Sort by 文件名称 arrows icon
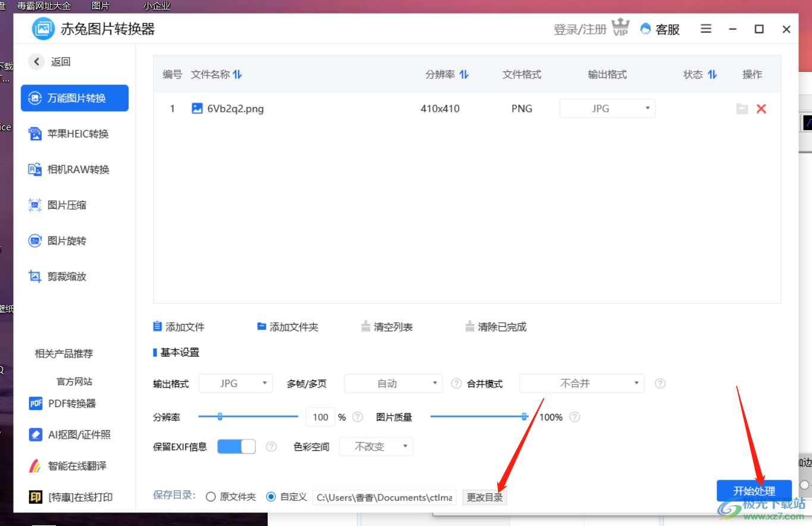Screen dimensions: 812x526 tap(237, 74)
